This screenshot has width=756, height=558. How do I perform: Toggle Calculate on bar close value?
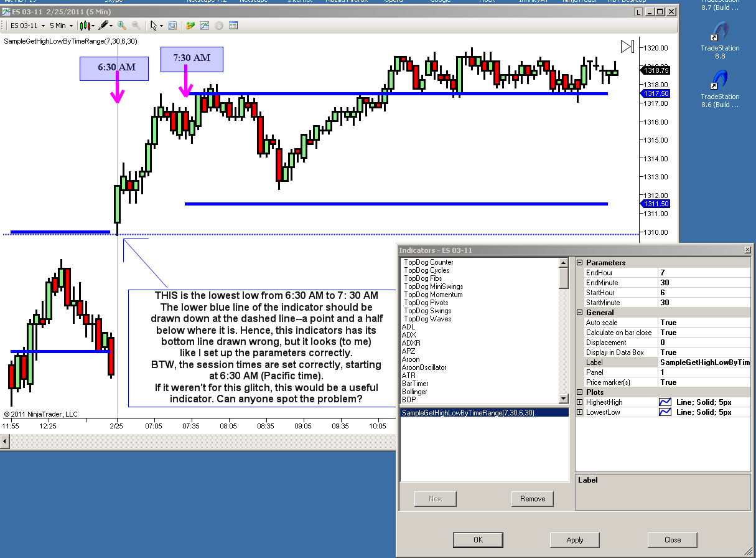tap(704, 333)
